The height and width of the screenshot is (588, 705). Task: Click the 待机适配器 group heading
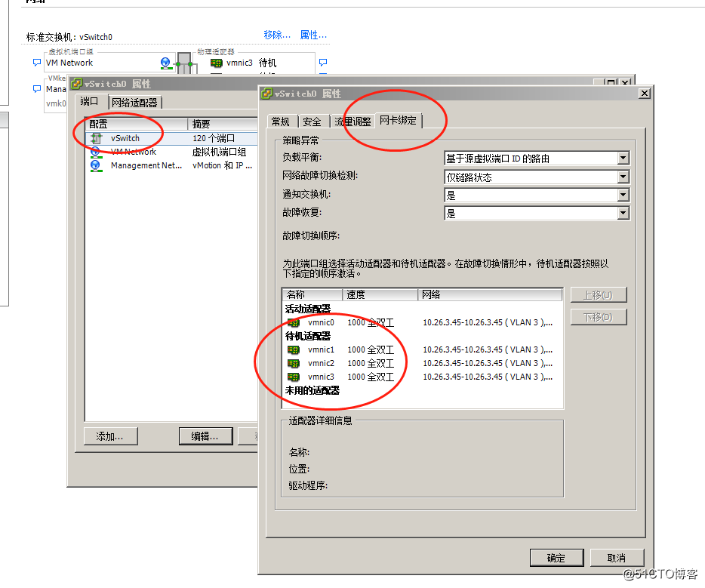[308, 336]
